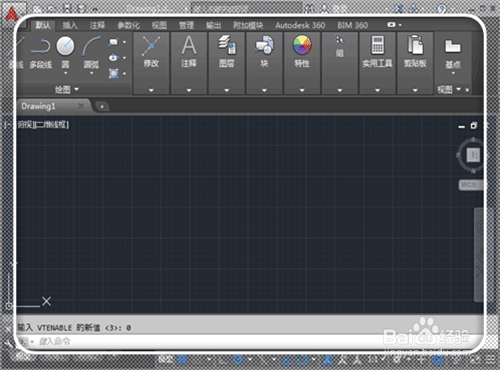Switch to the 输出 ribbon tab
Image resolution: width=500 pixels, height=370 pixels.
point(214,25)
